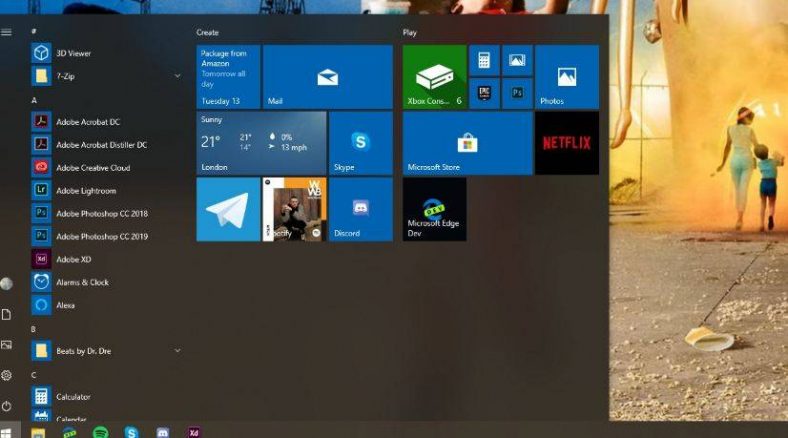Open the Power options button

pyautogui.click(x=7, y=406)
